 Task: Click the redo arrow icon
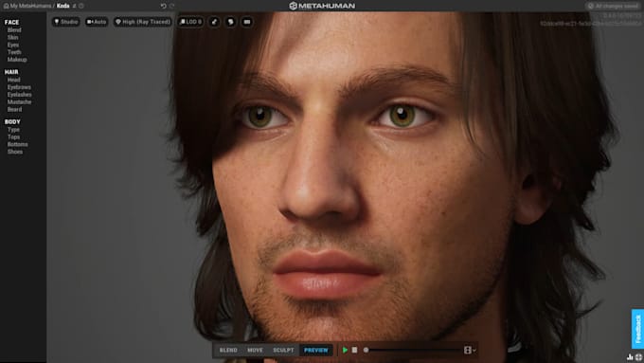coord(172,6)
